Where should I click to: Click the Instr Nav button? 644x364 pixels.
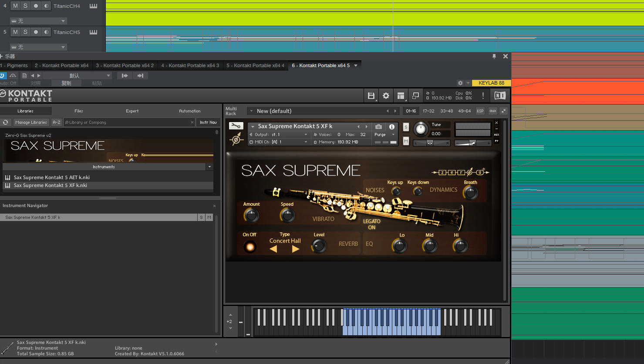[208, 122]
